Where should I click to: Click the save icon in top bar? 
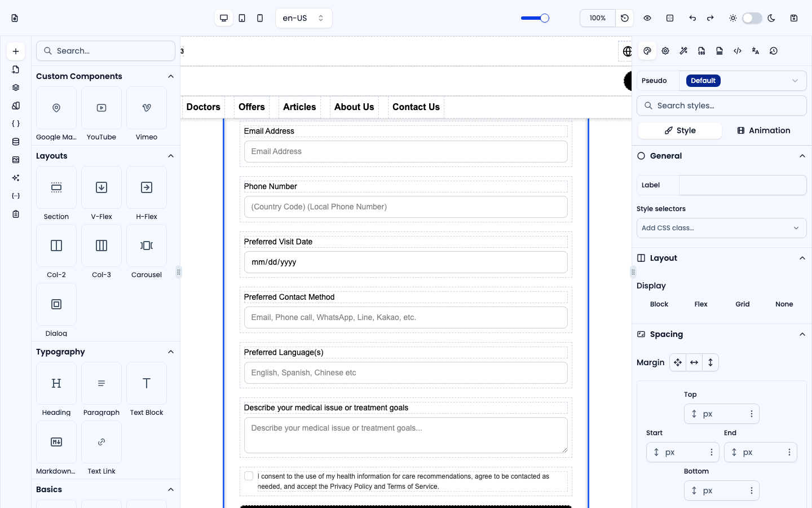tap(794, 18)
